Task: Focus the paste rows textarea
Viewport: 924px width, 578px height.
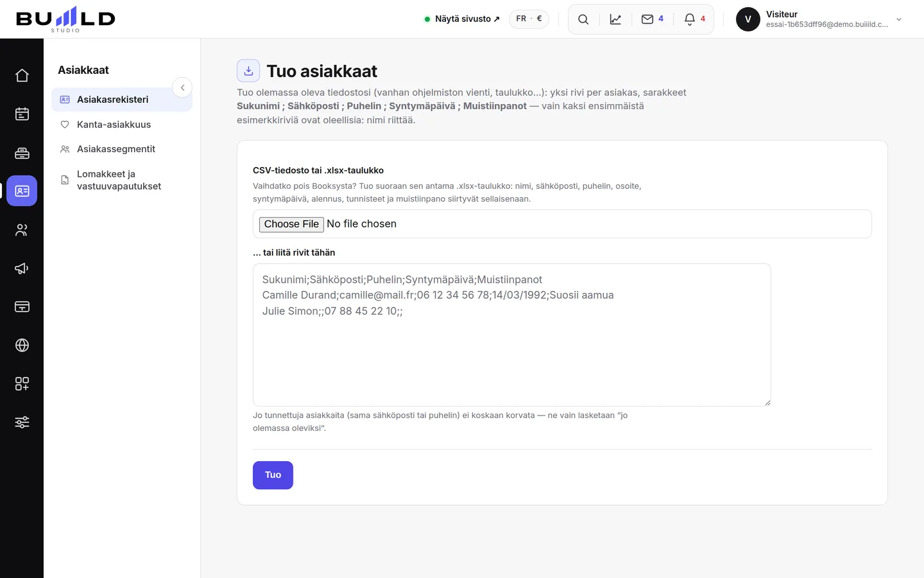Action: [511, 335]
